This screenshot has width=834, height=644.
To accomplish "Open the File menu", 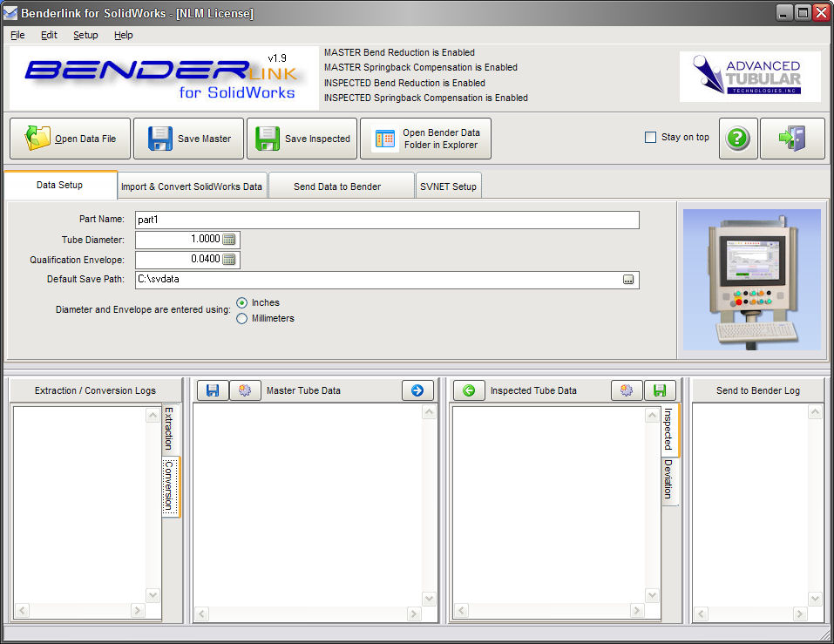I will 17,35.
